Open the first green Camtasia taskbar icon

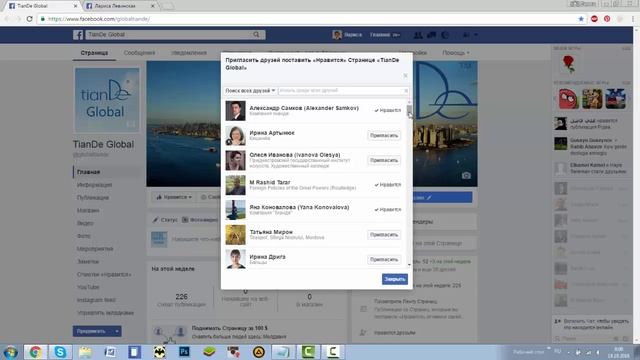(308, 352)
